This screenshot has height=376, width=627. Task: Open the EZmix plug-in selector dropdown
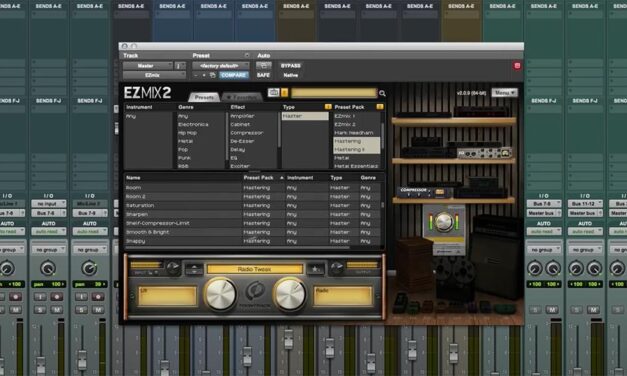coord(154,75)
